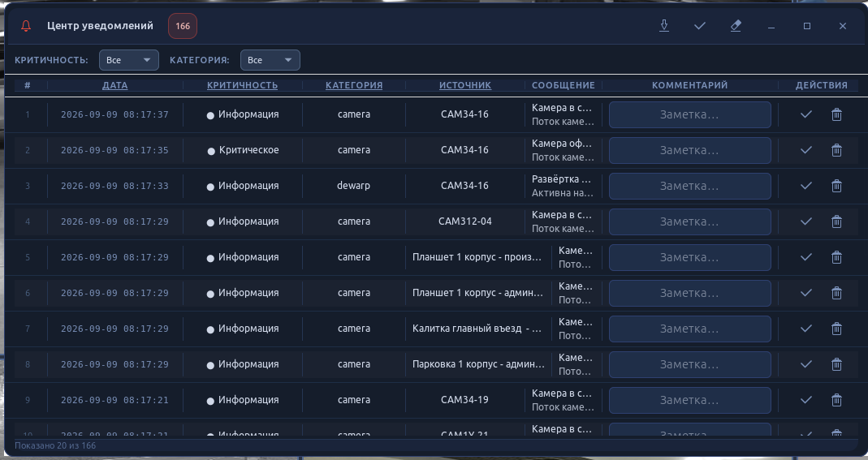Open the Категория filter dropdown

pos(270,60)
